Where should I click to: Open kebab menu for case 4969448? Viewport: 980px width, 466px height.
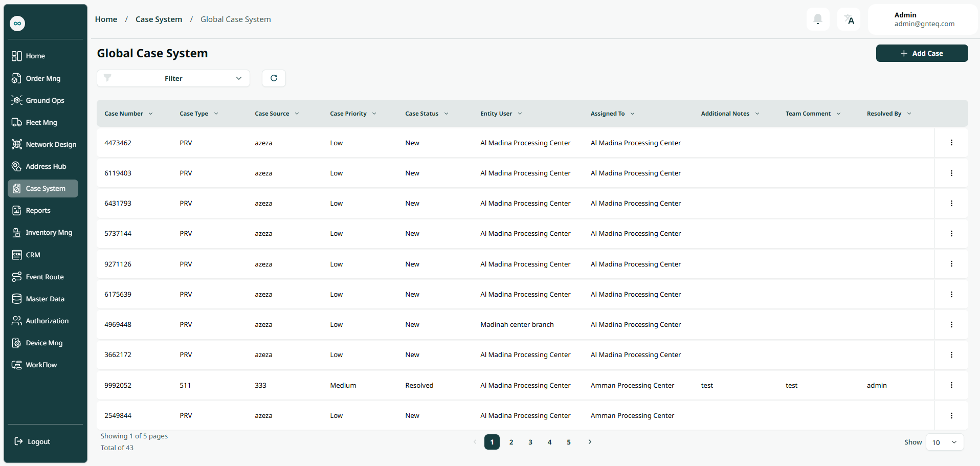(951, 325)
